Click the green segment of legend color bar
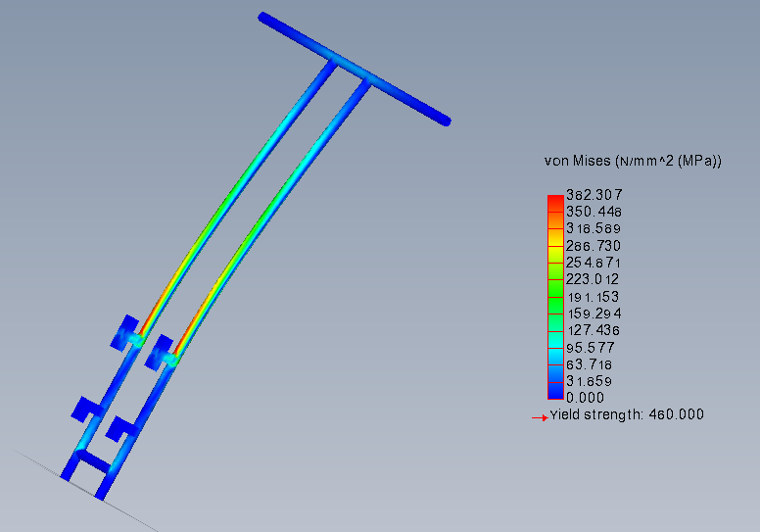The height and width of the screenshot is (532, 760). [555, 296]
